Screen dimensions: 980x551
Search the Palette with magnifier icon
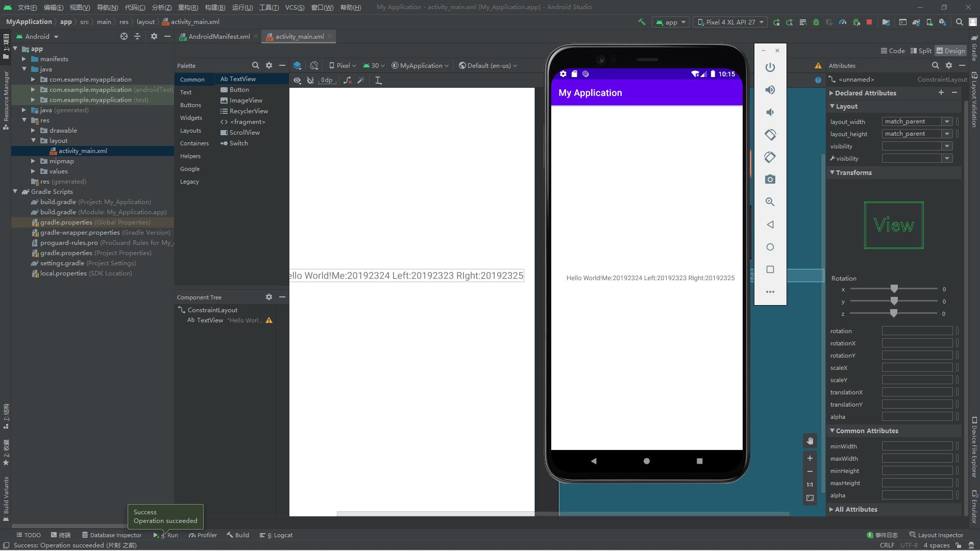point(255,65)
